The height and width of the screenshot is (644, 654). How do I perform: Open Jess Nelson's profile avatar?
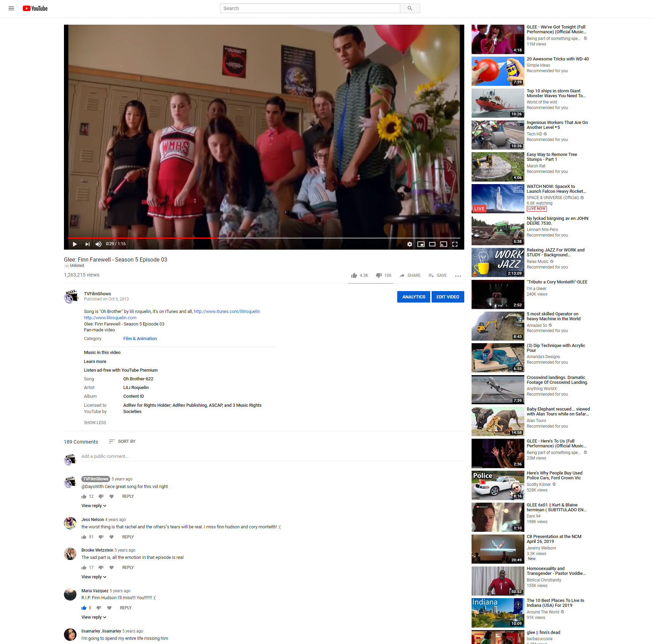click(x=70, y=523)
